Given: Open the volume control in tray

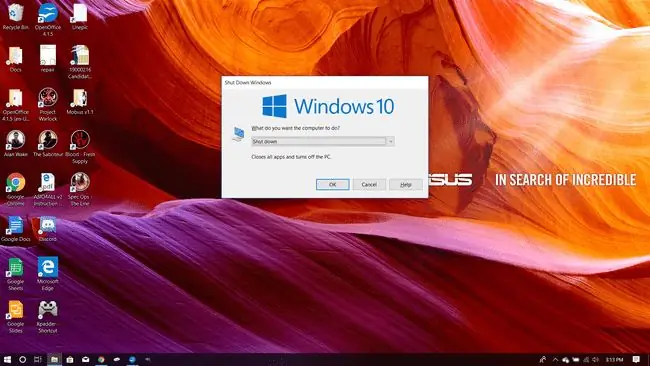Looking at the screenshot, I should (596, 359).
